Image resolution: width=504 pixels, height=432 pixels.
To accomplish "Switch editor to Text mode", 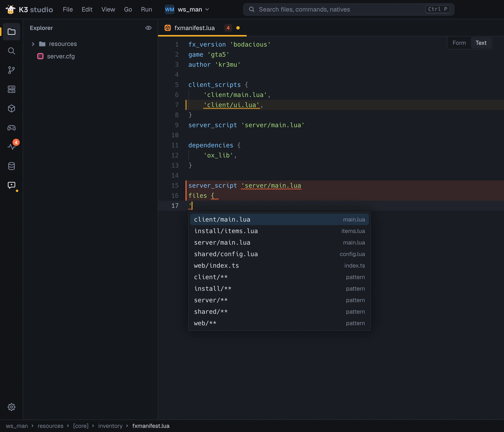I will (481, 43).
